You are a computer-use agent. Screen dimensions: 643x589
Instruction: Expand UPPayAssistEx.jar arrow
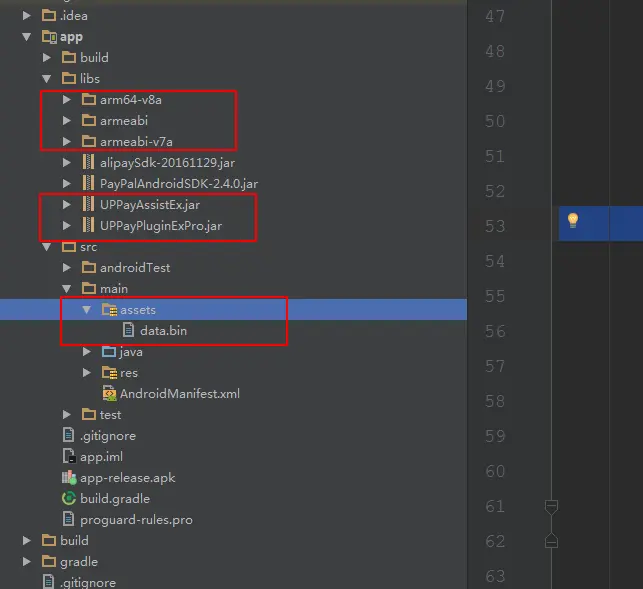point(66,205)
